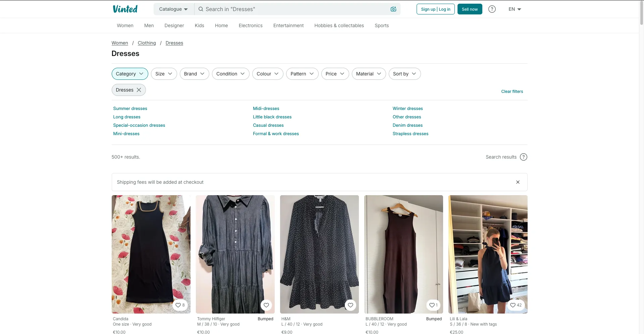644x334 pixels.
Task: Dismiss the shipping fees notice
Action: coord(518,182)
